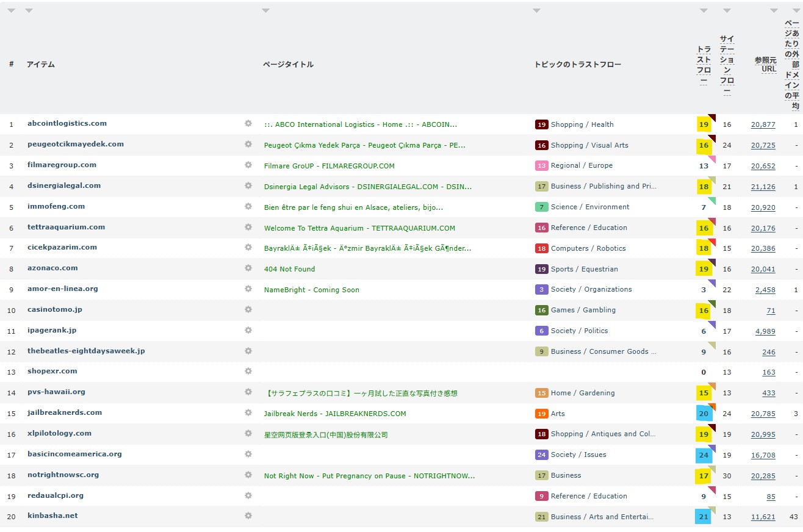Open gear options for tettraaquarium.com
This screenshot has height=532, width=803.
248,227
